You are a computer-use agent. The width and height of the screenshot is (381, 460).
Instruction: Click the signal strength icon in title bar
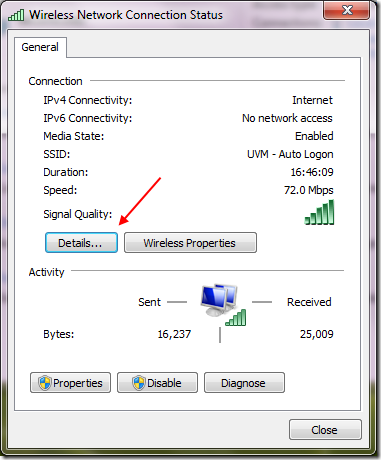click(16, 15)
